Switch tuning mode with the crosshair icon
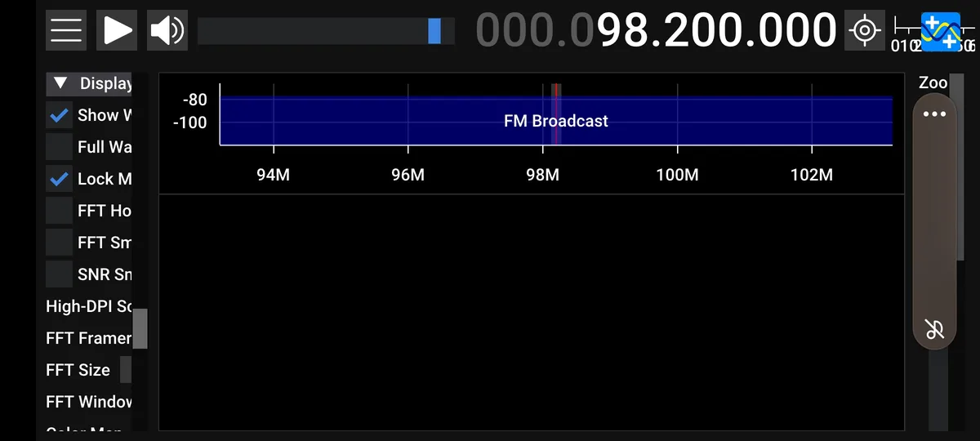The height and width of the screenshot is (441, 980). click(864, 31)
